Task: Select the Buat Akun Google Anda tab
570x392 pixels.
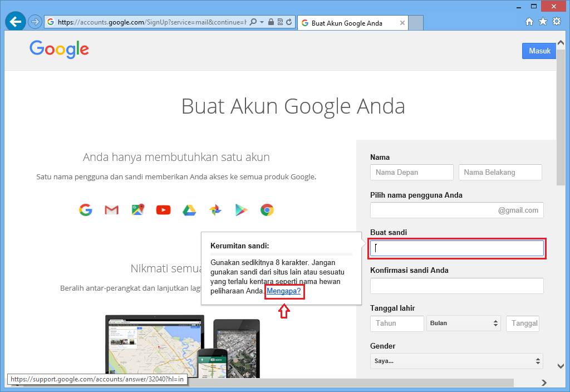Action: (352, 23)
